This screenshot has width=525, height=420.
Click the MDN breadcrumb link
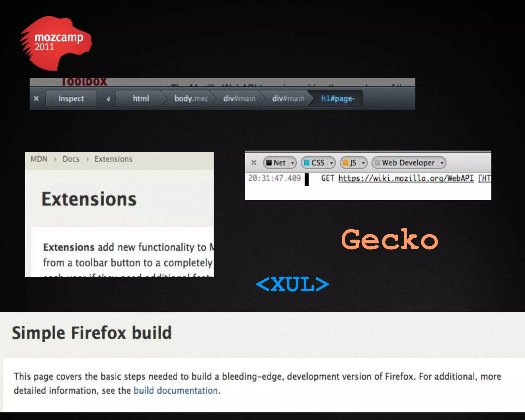click(x=39, y=159)
